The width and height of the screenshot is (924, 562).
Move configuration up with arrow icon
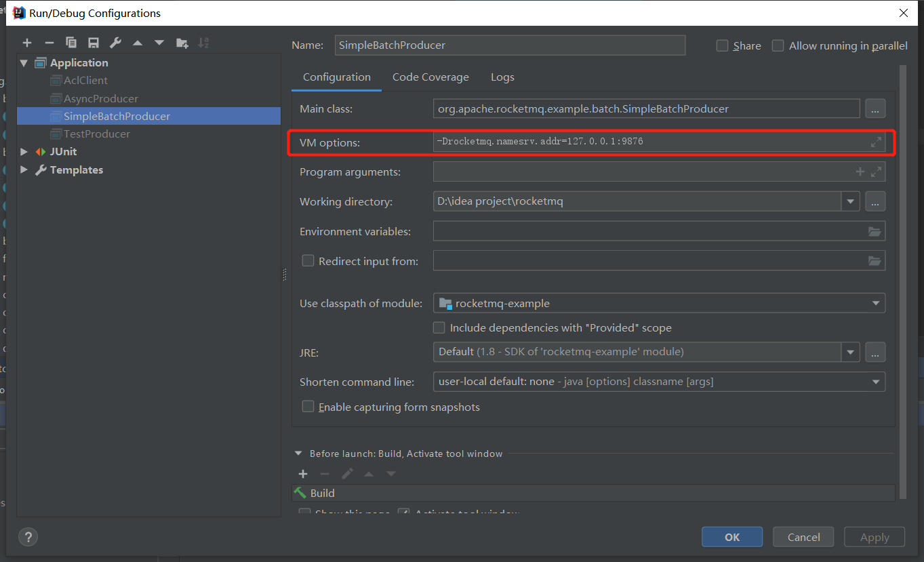(x=138, y=43)
